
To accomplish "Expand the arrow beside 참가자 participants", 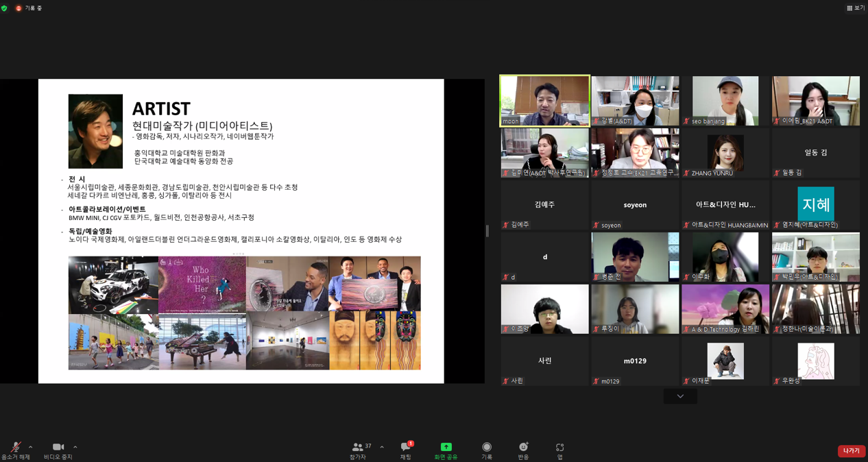I will point(382,447).
